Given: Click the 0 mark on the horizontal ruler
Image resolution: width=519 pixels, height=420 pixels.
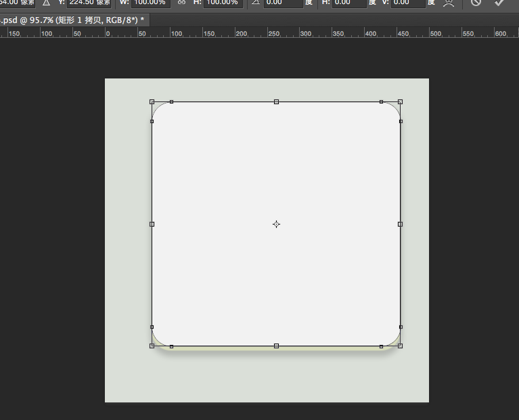Looking at the screenshot, I should [108, 34].
